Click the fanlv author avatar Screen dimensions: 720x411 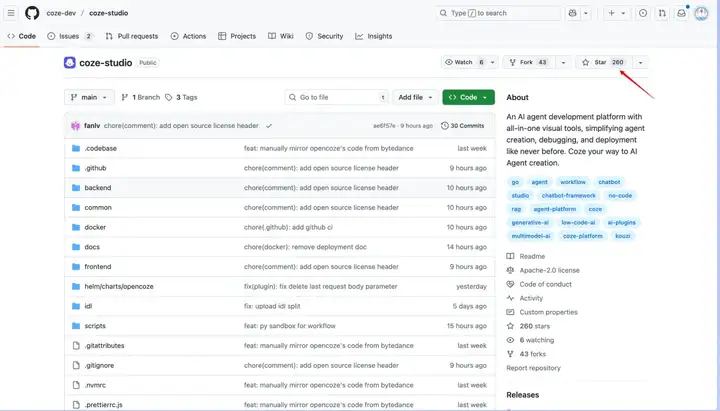click(x=75, y=125)
